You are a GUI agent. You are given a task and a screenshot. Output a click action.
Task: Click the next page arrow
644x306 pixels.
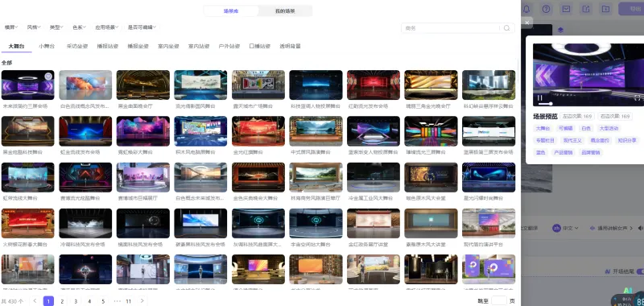[x=142, y=300]
